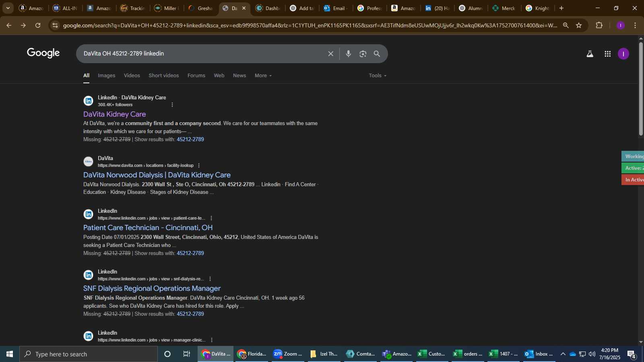Go forward with browser forward arrow

23,25
